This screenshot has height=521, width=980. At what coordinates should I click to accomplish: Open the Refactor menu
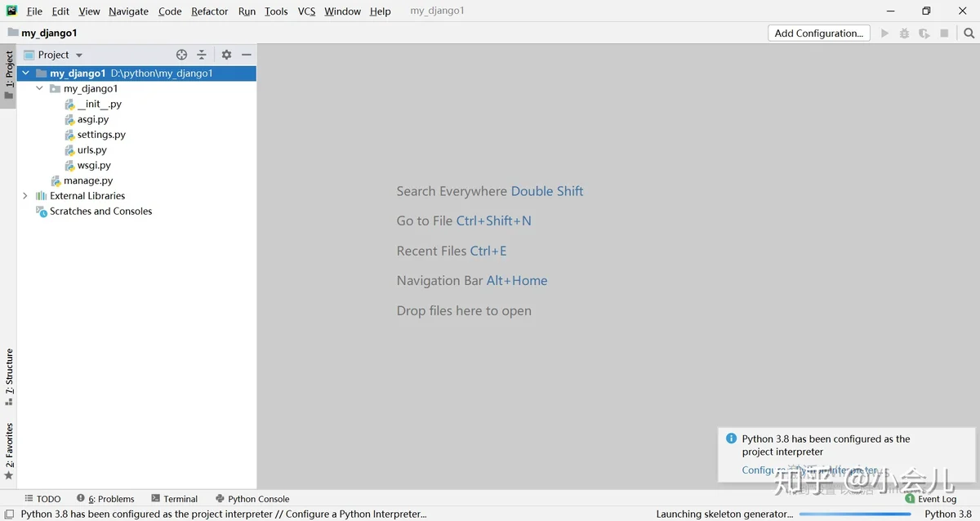point(210,11)
